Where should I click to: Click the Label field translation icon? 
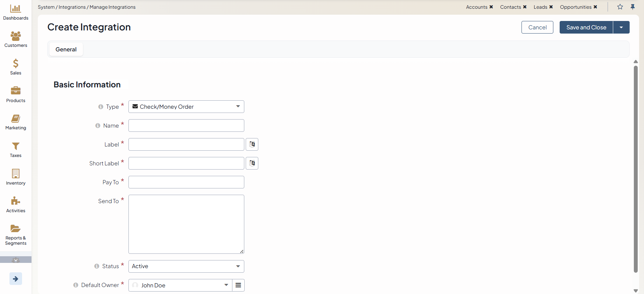coord(252,144)
